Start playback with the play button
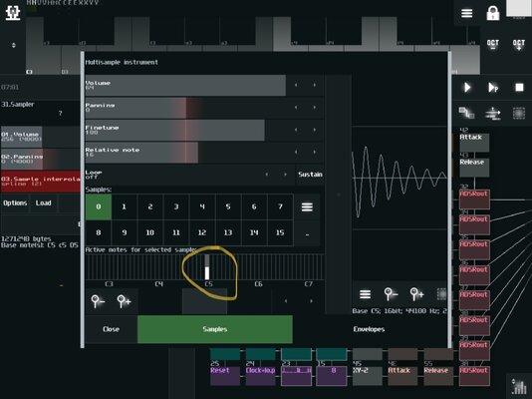The width and height of the screenshot is (532, 399). pos(467,87)
